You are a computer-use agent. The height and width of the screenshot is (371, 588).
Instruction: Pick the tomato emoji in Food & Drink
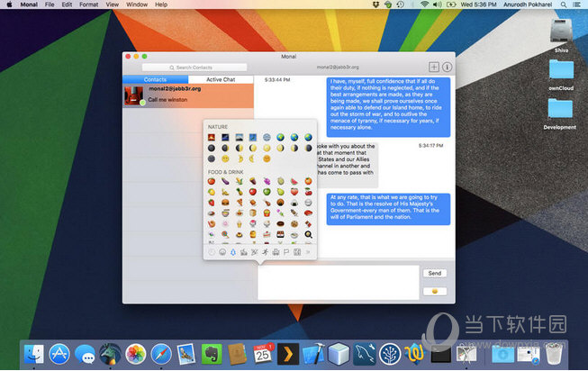(212, 181)
